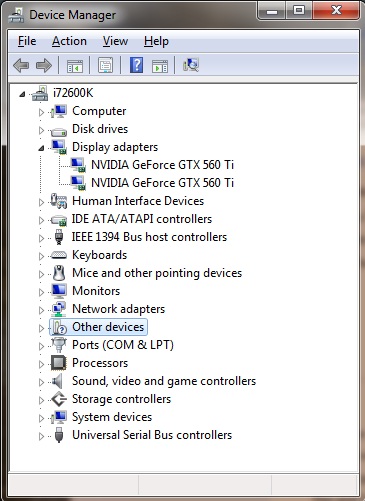This screenshot has height=501, width=365.
Task: Expand the Storage controllers category
Action: pyautogui.click(x=41, y=400)
